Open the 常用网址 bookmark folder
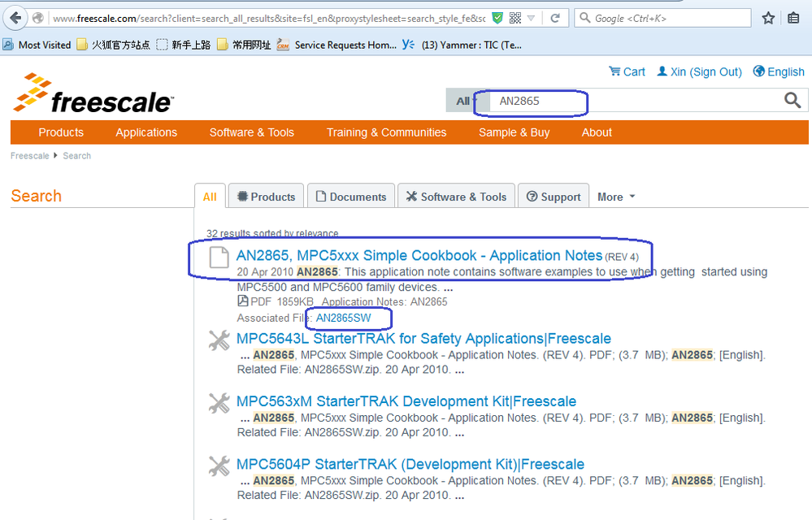The height and width of the screenshot is (520, 812). (x=244, y=45)
